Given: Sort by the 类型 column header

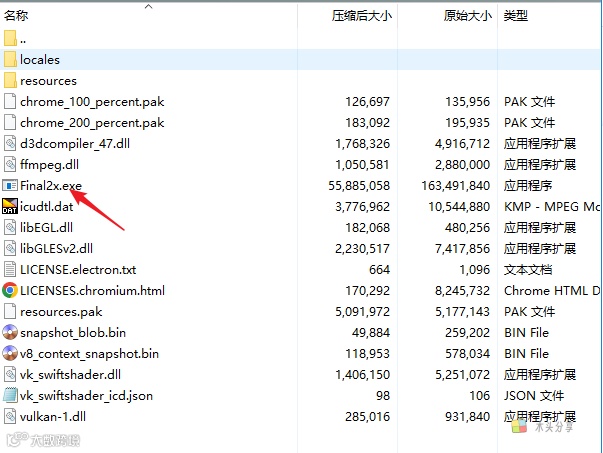Looking at the screenshot, I should click(515, 15).
